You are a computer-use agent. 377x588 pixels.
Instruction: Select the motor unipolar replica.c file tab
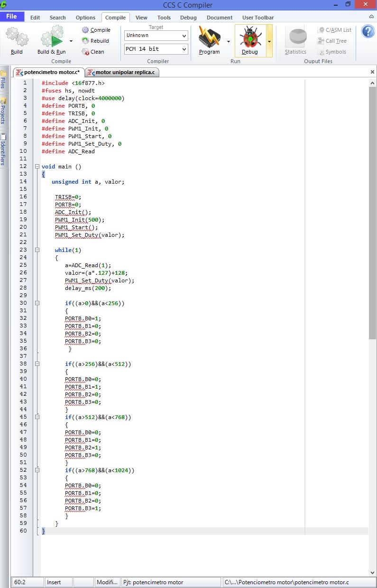click(x=122, y=73)
